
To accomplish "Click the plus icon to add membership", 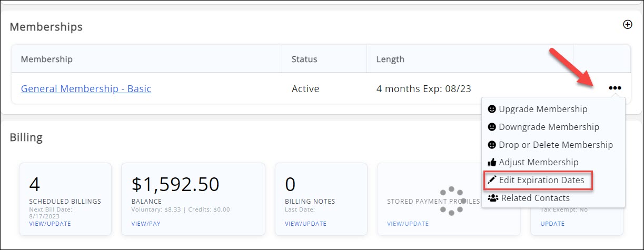I will pyautogui.click(x=627, y=24).
